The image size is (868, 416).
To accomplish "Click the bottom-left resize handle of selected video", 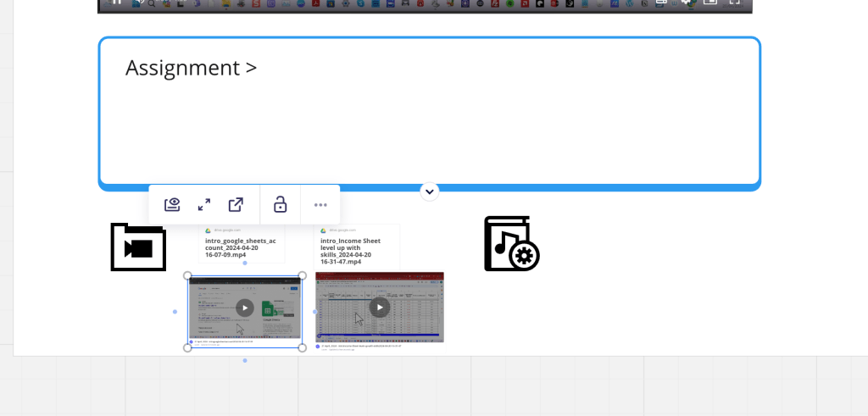I will tap(187, 347).
